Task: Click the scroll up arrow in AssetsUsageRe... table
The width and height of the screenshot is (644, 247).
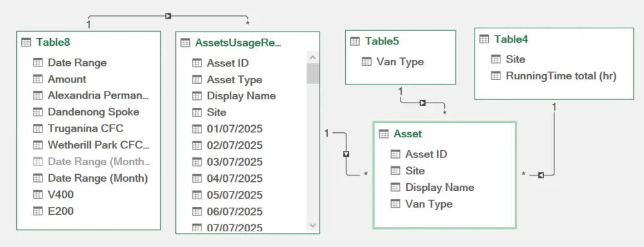Action: pos(313,58)
